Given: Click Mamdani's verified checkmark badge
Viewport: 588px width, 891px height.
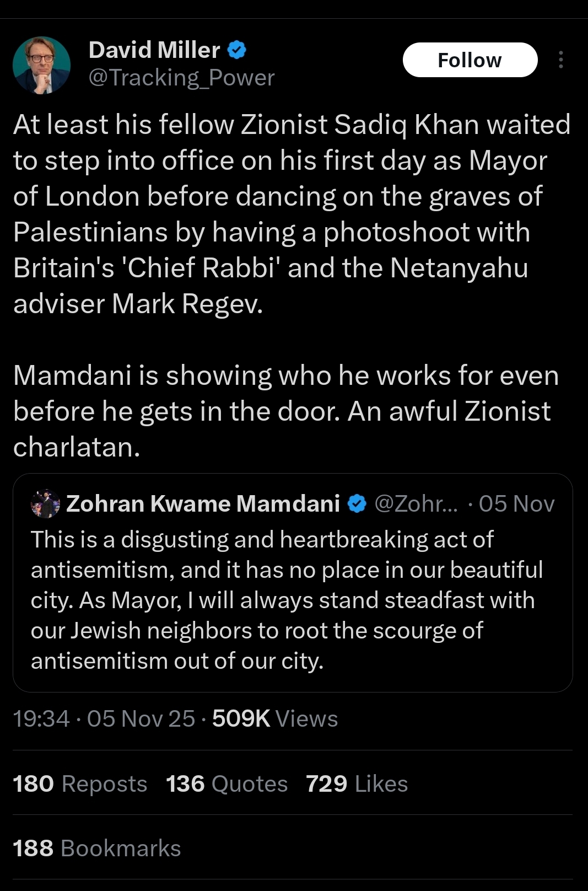Looking at the screenshot, I should point(357,503).
